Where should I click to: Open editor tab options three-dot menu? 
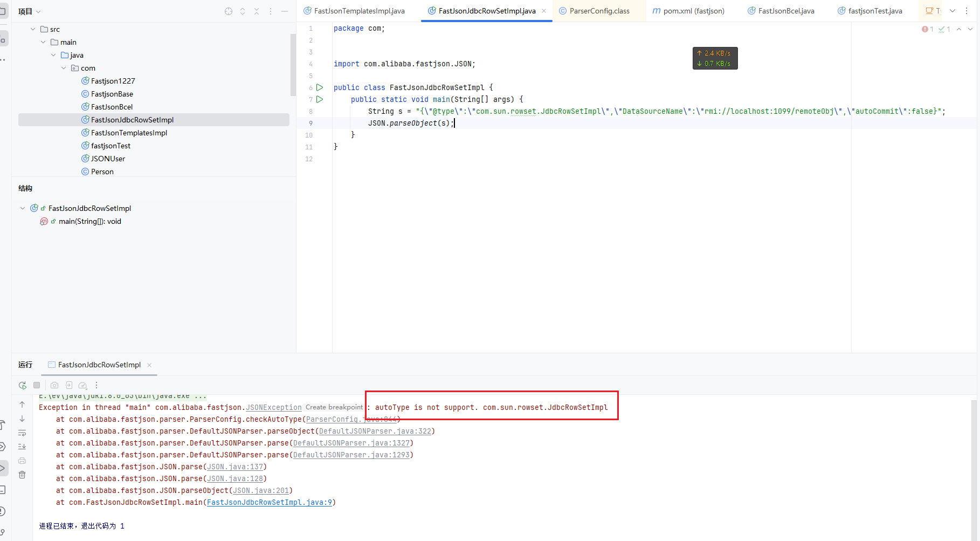click(x=967, y=11)
